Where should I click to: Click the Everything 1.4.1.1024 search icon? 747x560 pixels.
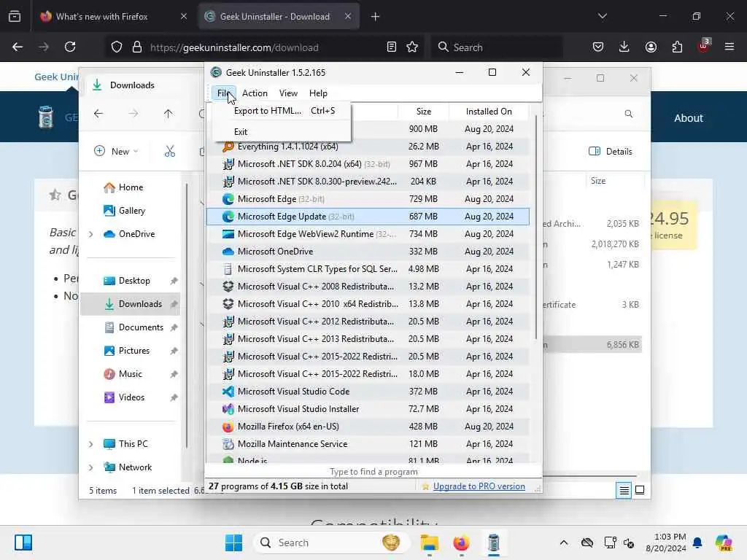pos(228,146)
